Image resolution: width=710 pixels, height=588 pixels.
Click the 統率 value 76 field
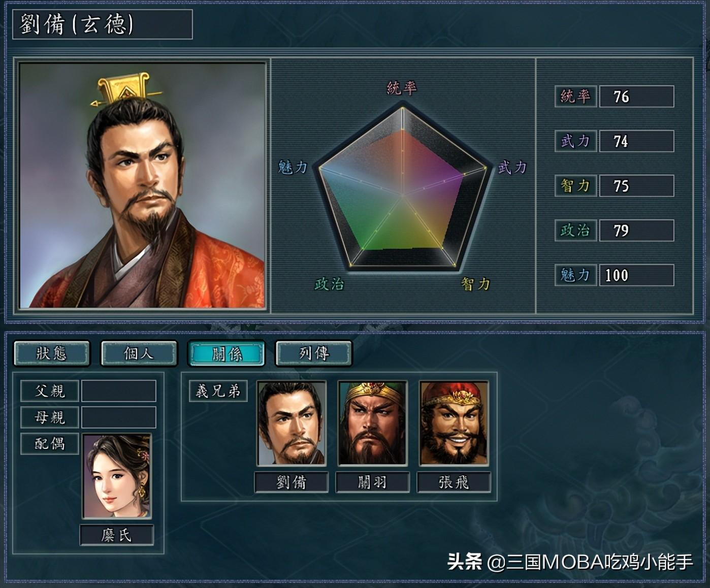point(636,96)
